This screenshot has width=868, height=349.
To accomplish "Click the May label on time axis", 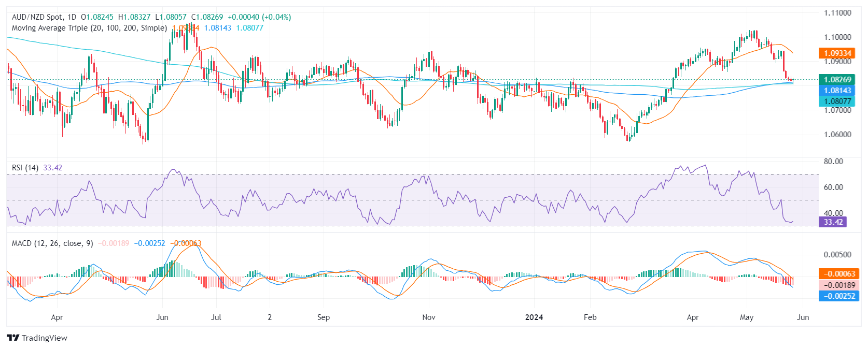I will point(746,317).
